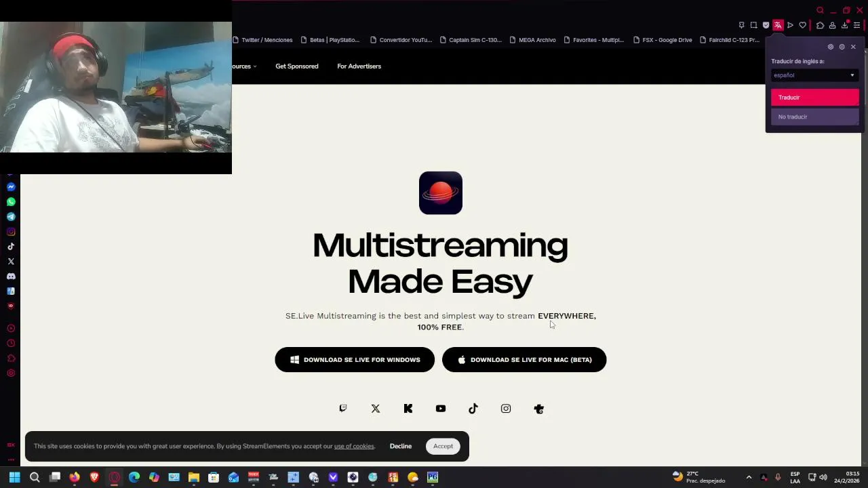Open Favorites - Multiplayer bookmark
The height and width of the screenshot is (488, 868).
[x=593, y=40]
